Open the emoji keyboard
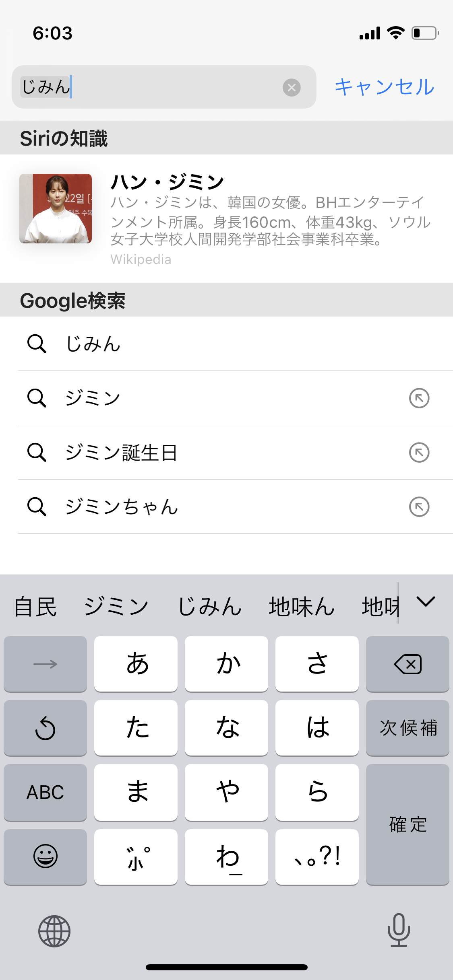Screen dimensions: 453x980 tap(45, 856)
